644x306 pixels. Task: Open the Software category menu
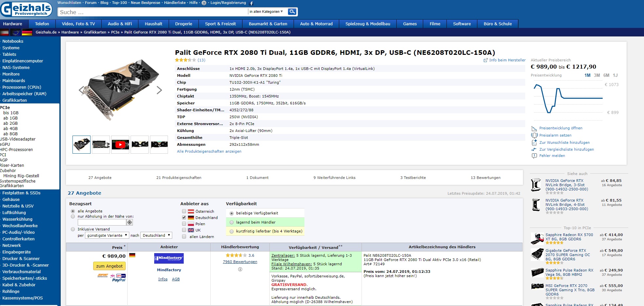click(462, 24)
